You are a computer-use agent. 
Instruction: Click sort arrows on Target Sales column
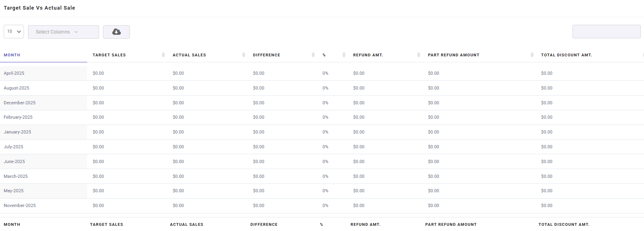coord(163,55)
